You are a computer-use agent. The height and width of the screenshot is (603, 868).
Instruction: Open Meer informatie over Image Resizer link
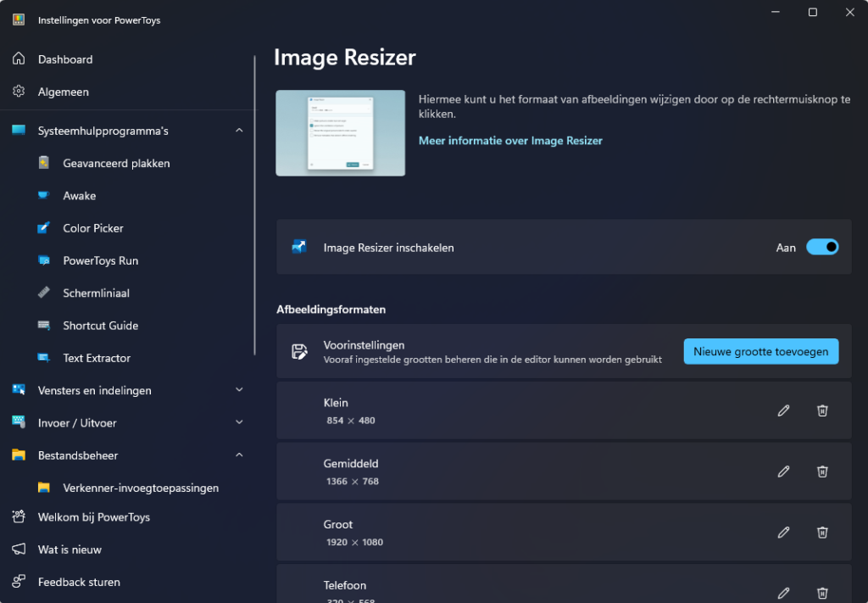[x=510, y=141]
